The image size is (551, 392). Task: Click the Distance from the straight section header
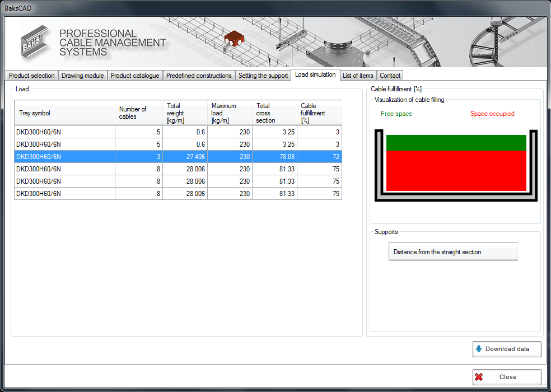click(454, 252)
